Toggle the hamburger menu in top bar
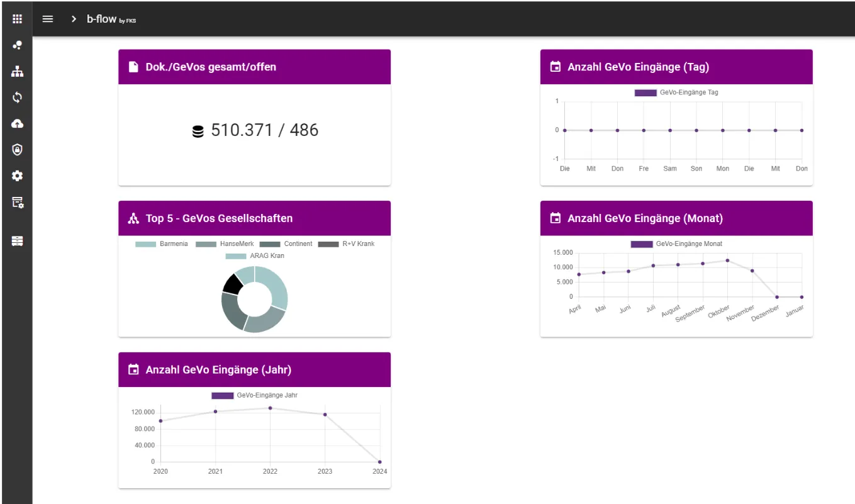 [x=48, y=19]
